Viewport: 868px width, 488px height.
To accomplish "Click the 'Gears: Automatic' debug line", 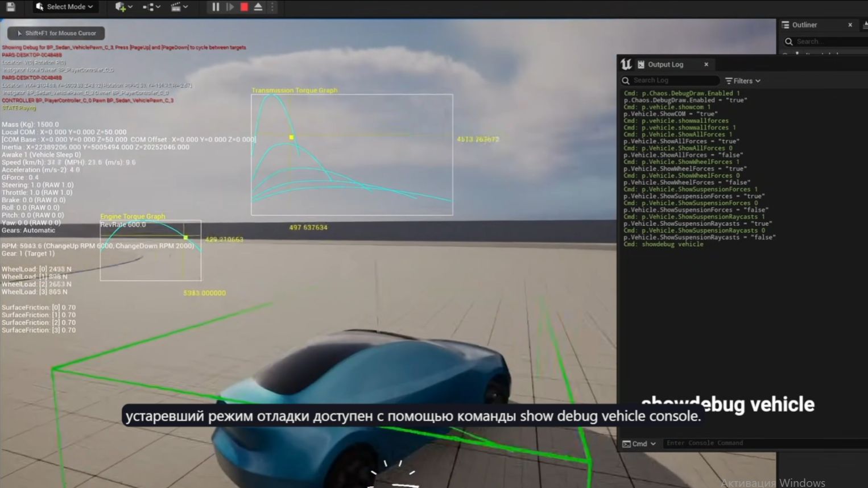I will point(28,230).
